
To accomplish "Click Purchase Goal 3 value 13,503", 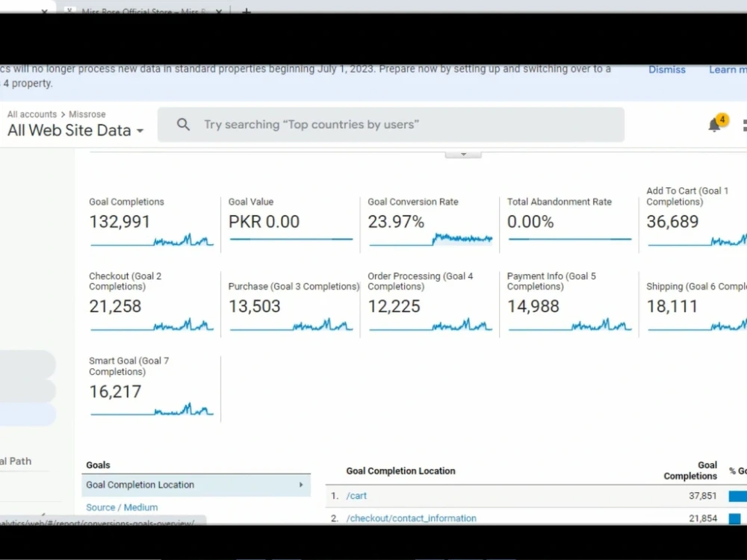I will point(255,306).
